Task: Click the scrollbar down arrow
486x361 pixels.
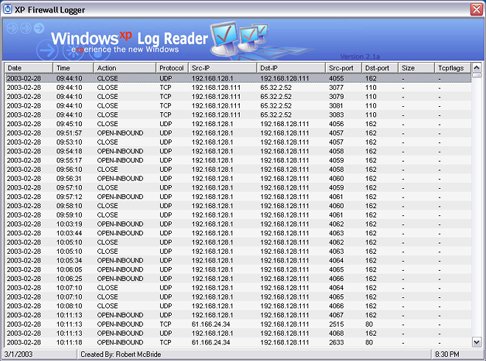Action: pos(477,342)
